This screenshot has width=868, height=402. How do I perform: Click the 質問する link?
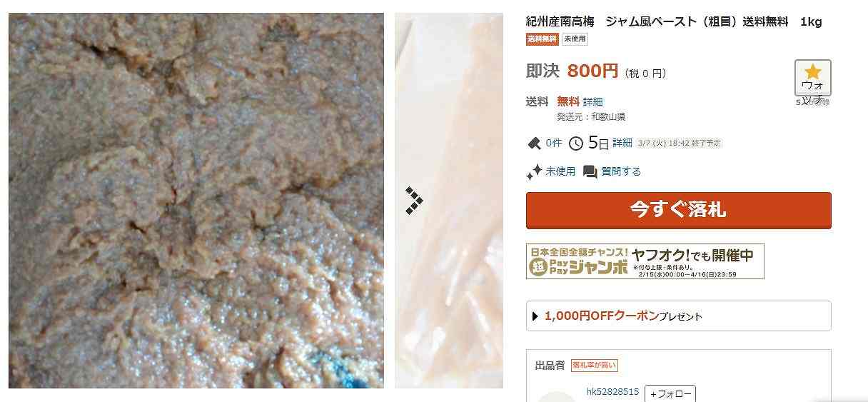click(621, 171)
